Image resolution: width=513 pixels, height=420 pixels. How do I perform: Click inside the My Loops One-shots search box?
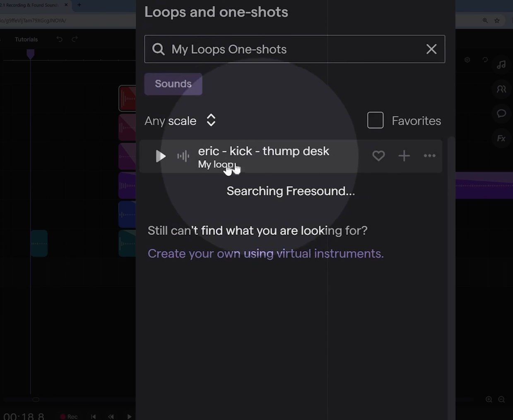[294, 49]
